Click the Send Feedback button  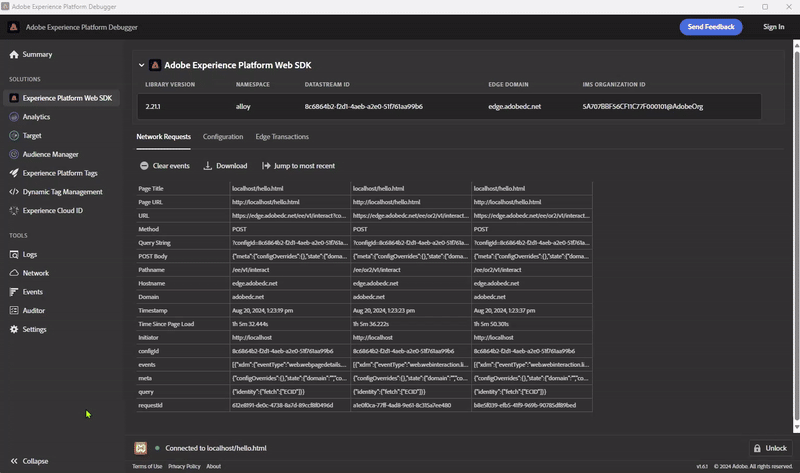point(711,27)
